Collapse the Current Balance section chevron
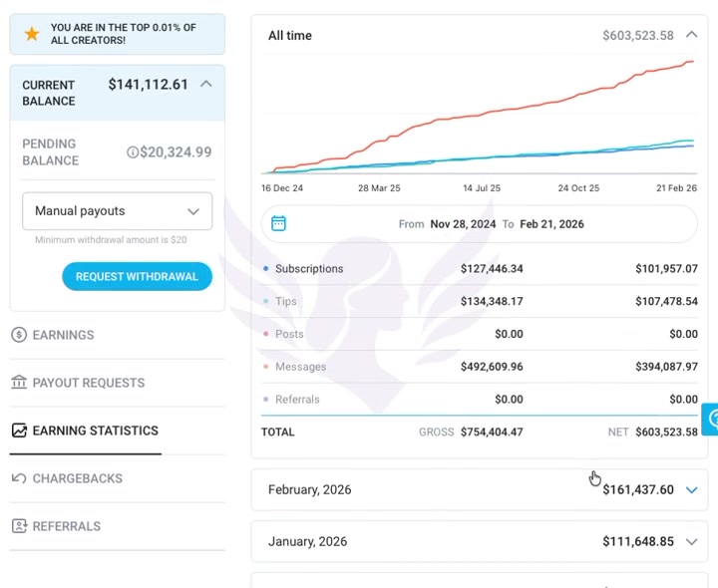The width and height of the screenshot is (718, 588). [206, 85]
